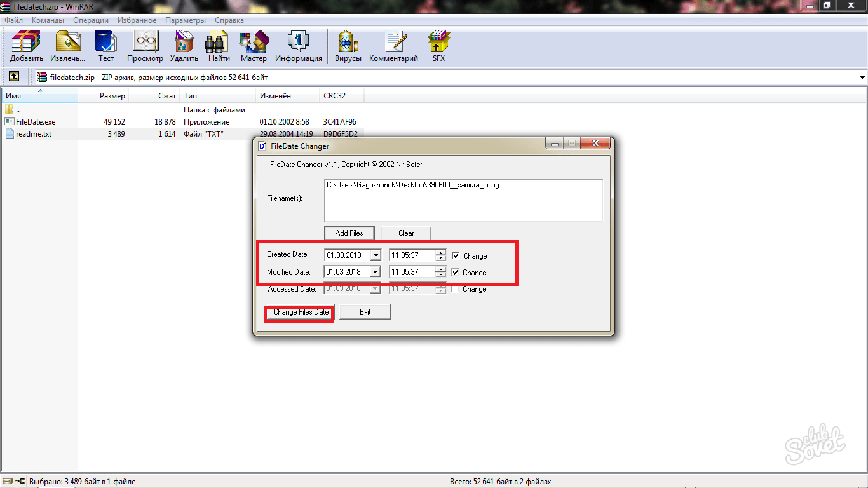This screenshot has width=868, height=488.
Task: Click the Add Files button
Action: tap(349, 233)
